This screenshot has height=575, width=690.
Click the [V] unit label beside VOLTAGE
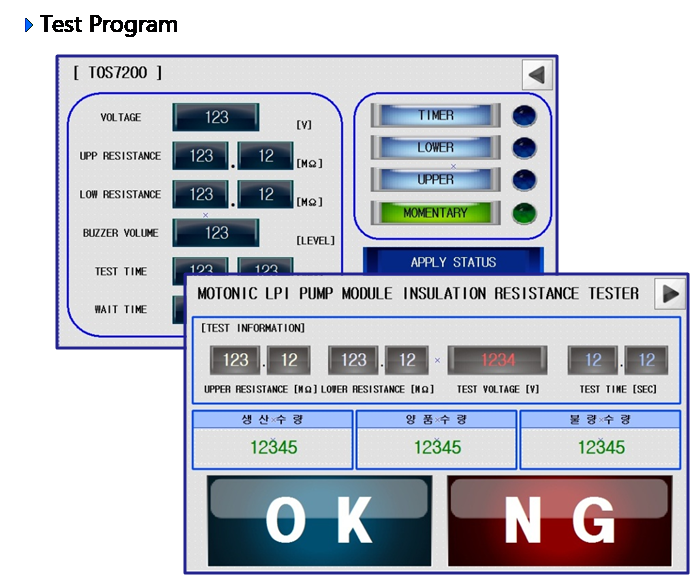304,125
